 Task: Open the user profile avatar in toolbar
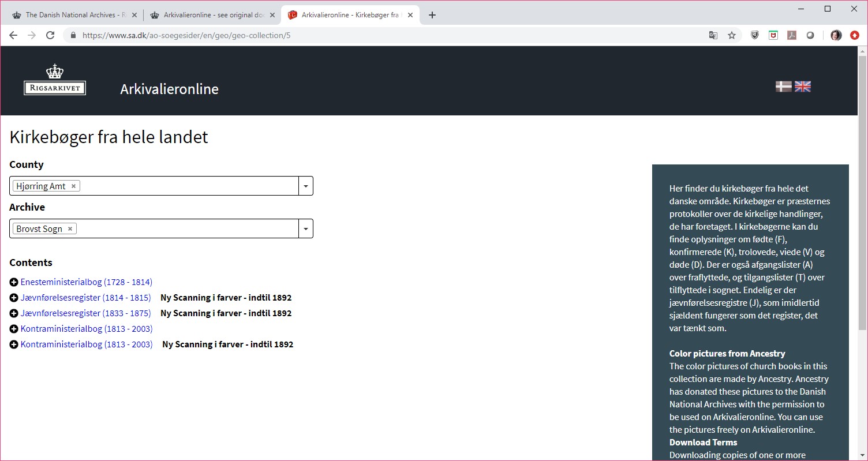click(x=836, y=35)
